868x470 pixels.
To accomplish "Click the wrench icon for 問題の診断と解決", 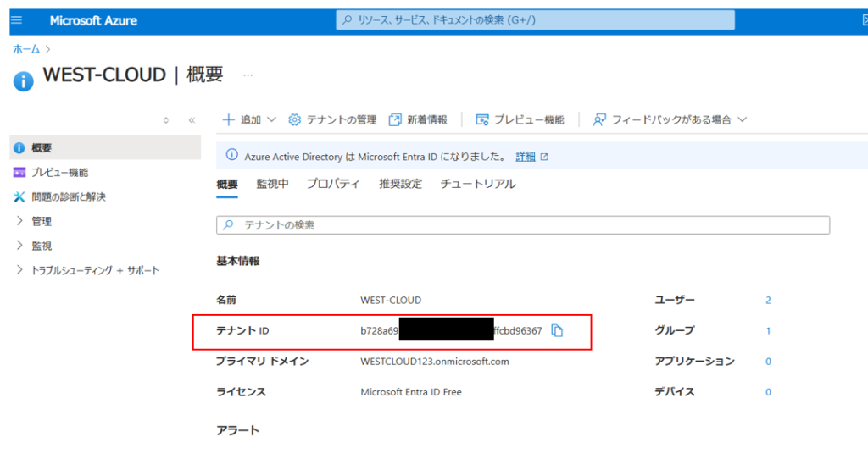I will (x=19, y=196).
